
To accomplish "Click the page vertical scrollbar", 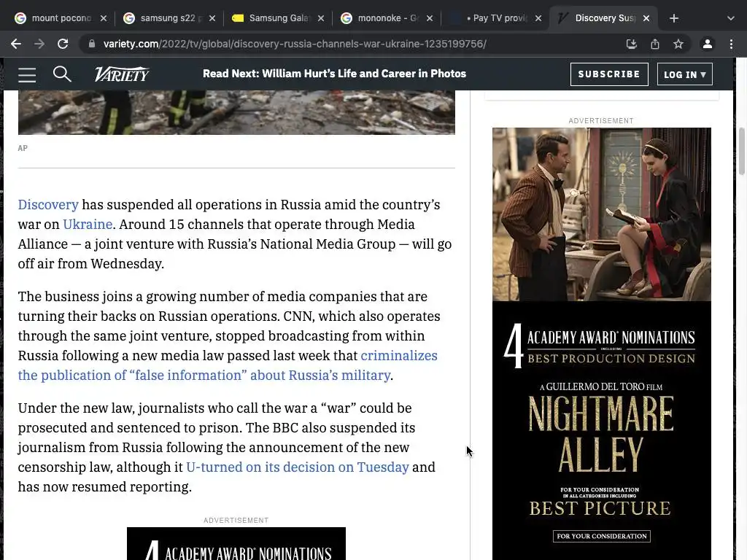I will tap(742, 152).
